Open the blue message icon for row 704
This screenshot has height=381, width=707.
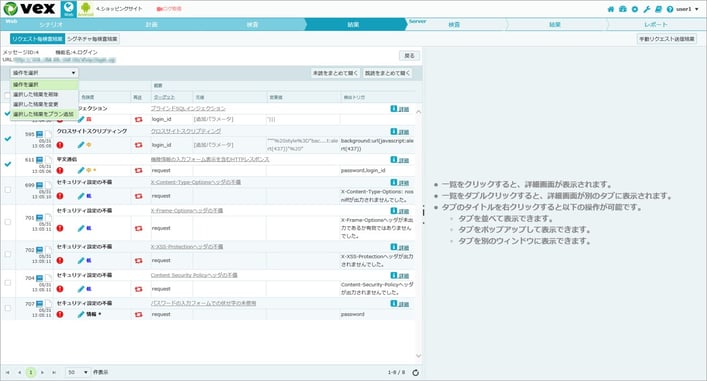[x=40, y=278]
